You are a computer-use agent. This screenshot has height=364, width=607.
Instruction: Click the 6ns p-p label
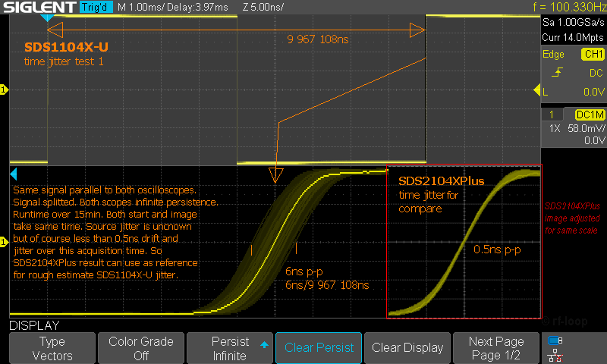click(304, 271)
